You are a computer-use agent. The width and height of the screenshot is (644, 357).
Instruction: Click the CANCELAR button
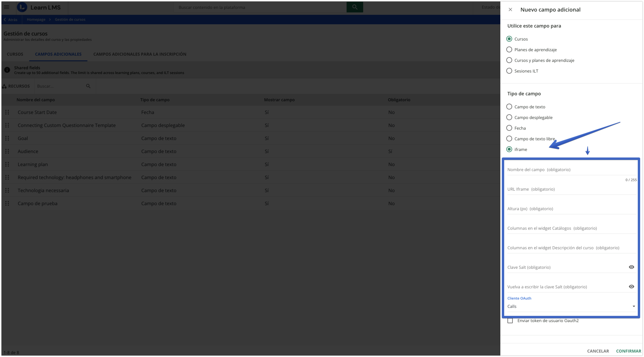click(x=598, y=351)
